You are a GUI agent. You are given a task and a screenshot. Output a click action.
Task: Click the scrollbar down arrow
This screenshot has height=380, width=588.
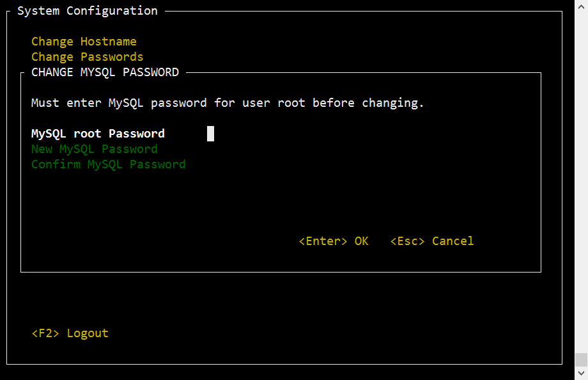[x=581, y=373]
